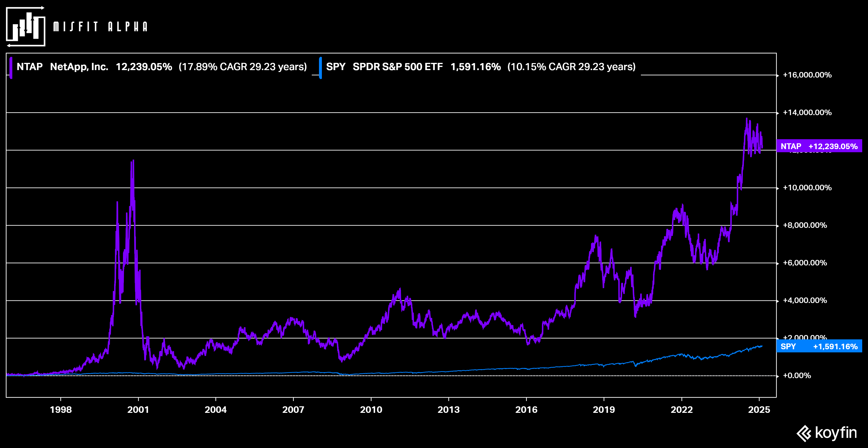Click the +0.00% y-axis label
Screen dimensions: 868x448
click(x=797, y=375)
